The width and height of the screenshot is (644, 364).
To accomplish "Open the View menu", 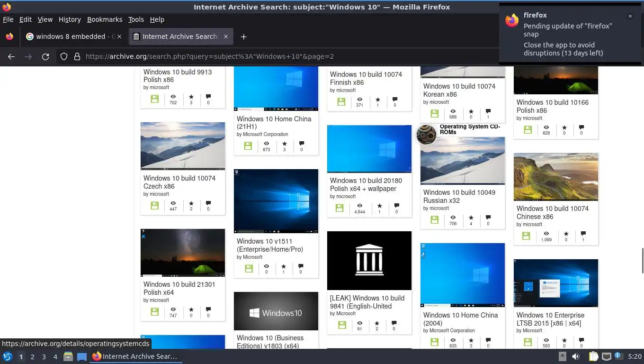I will tap(45, 19).
